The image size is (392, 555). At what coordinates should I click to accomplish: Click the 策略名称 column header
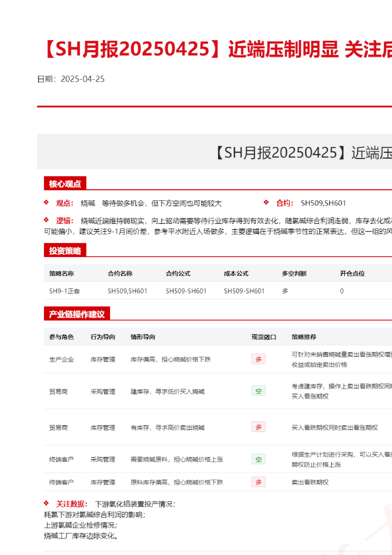click(x=61, y=274)
